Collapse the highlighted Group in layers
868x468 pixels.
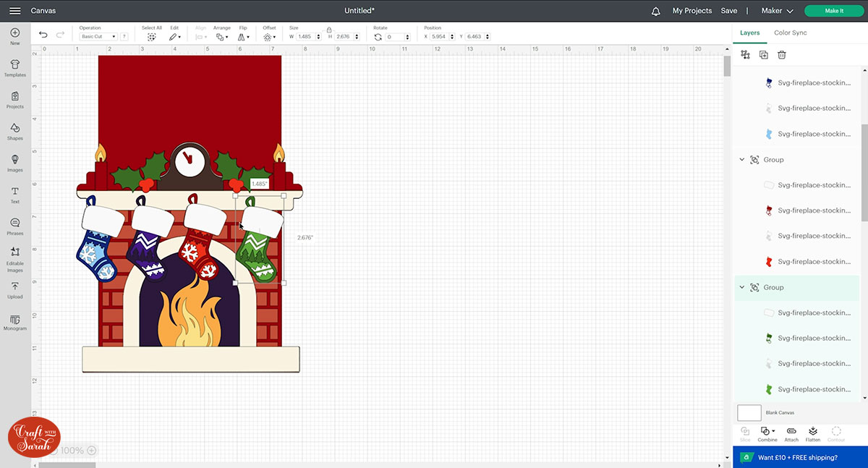point(741,287)
